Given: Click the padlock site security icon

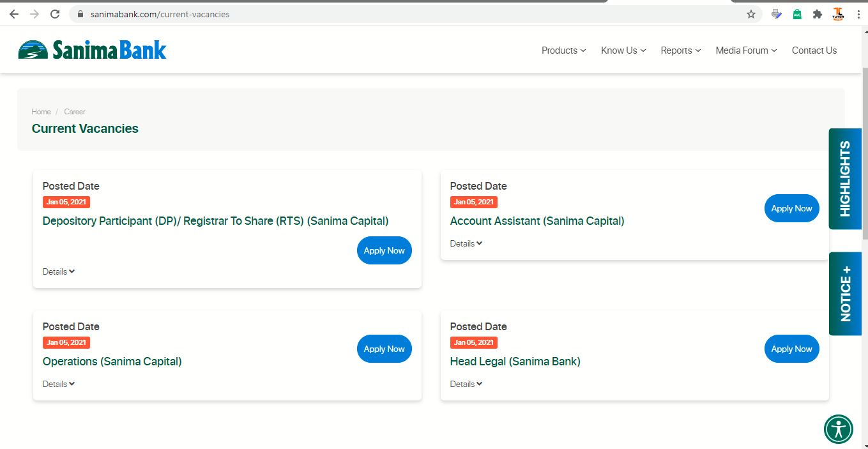Looking at the screenshot, I should click(80, 14).
